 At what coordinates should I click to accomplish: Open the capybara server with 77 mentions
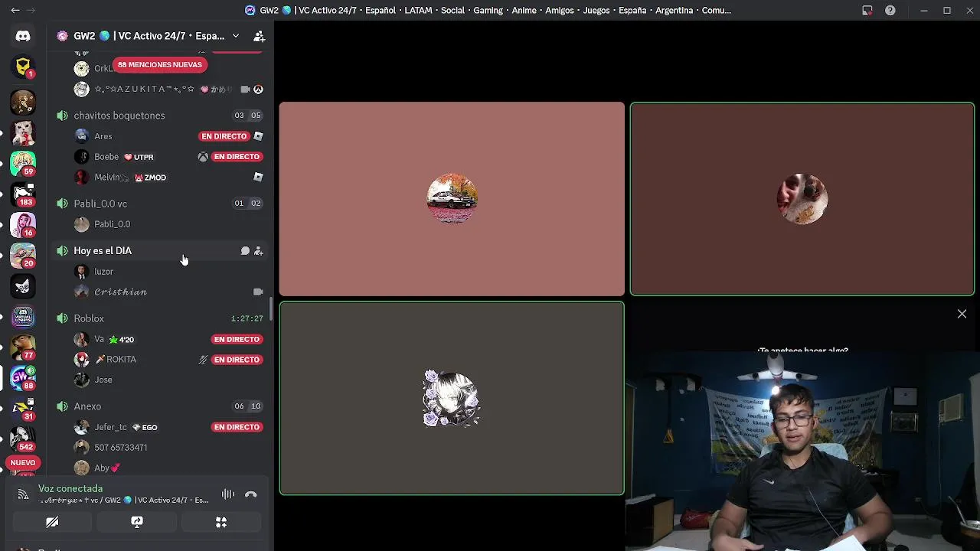[x=23, y=347]
